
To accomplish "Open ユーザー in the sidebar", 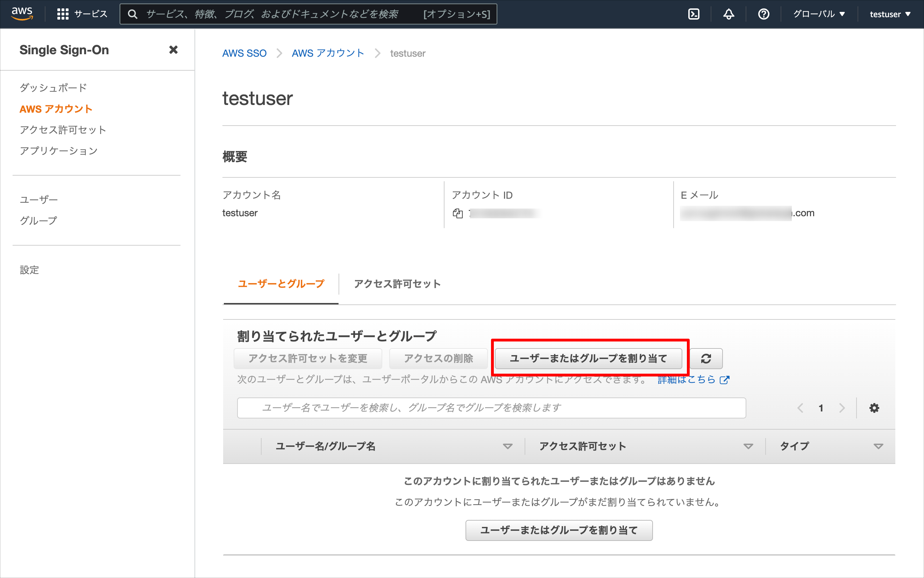I will [38, 199].
